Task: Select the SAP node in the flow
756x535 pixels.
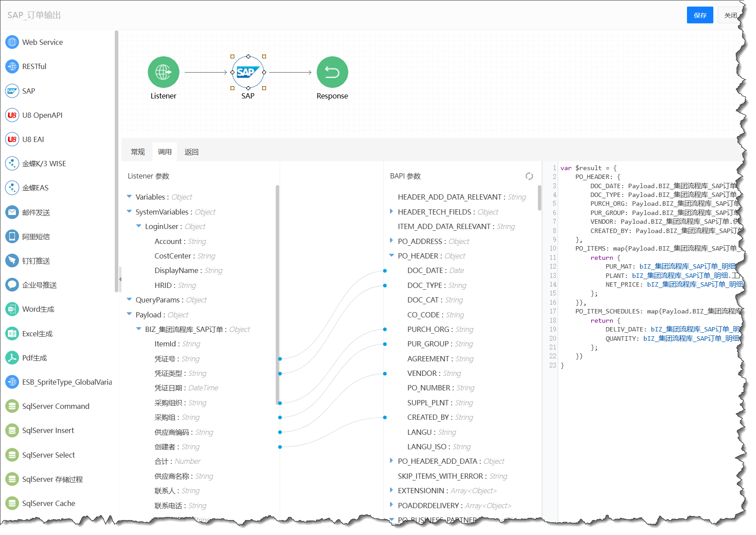Action: 248,72
